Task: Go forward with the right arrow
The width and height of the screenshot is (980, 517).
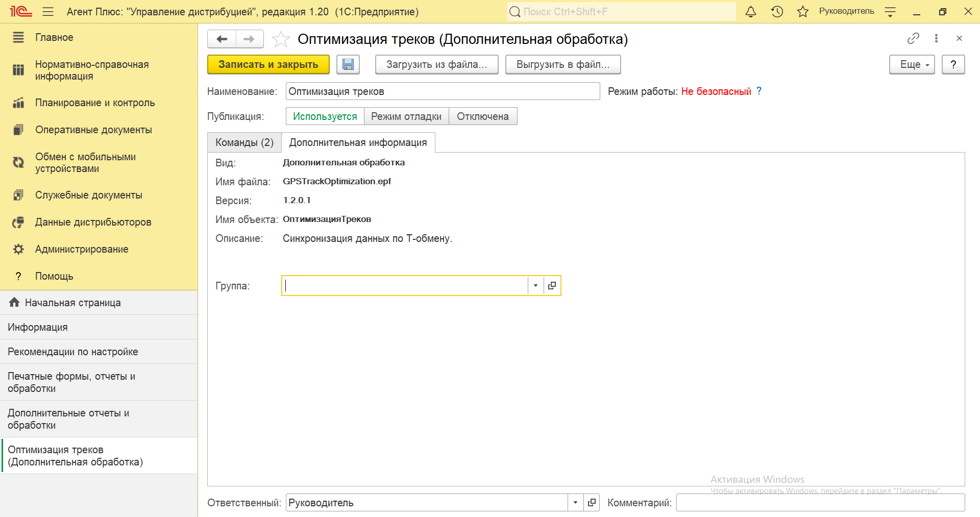Action: click(249, 39)
